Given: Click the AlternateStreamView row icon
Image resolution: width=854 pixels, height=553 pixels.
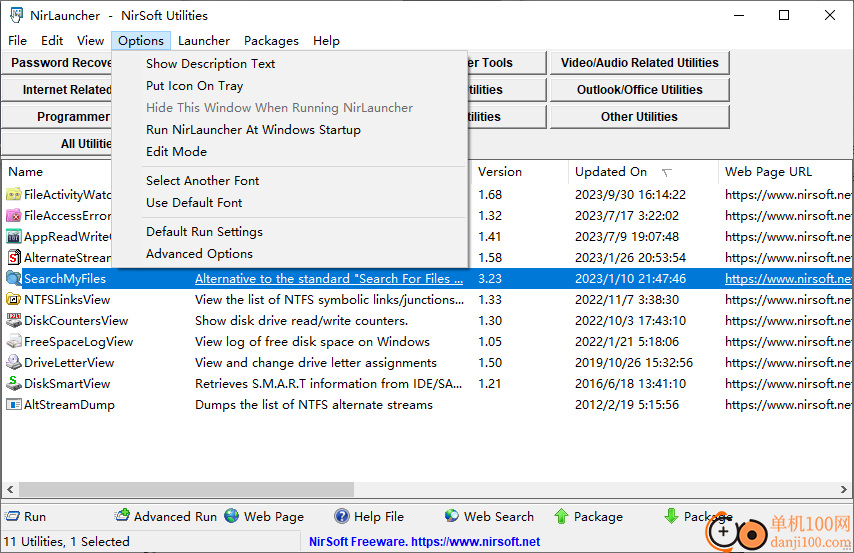Looking at the screenshot, I should [14, 258].
